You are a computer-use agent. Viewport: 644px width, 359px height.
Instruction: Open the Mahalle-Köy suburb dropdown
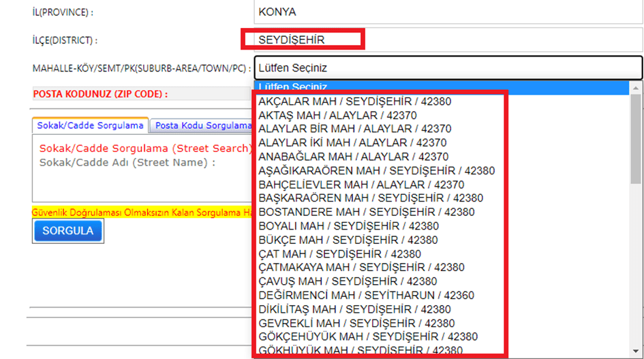tap(448, 67)
